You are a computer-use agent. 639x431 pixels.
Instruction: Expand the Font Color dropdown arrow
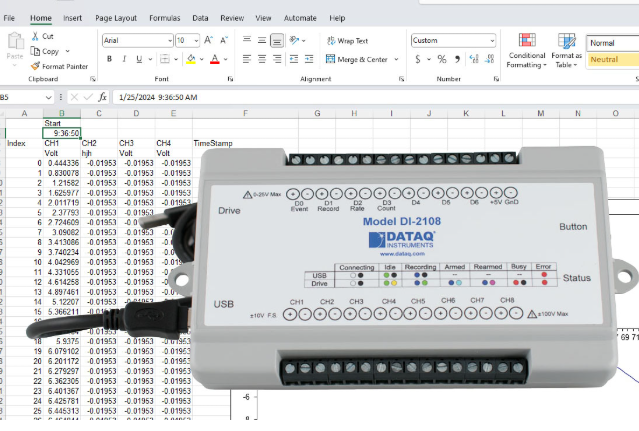226,59
